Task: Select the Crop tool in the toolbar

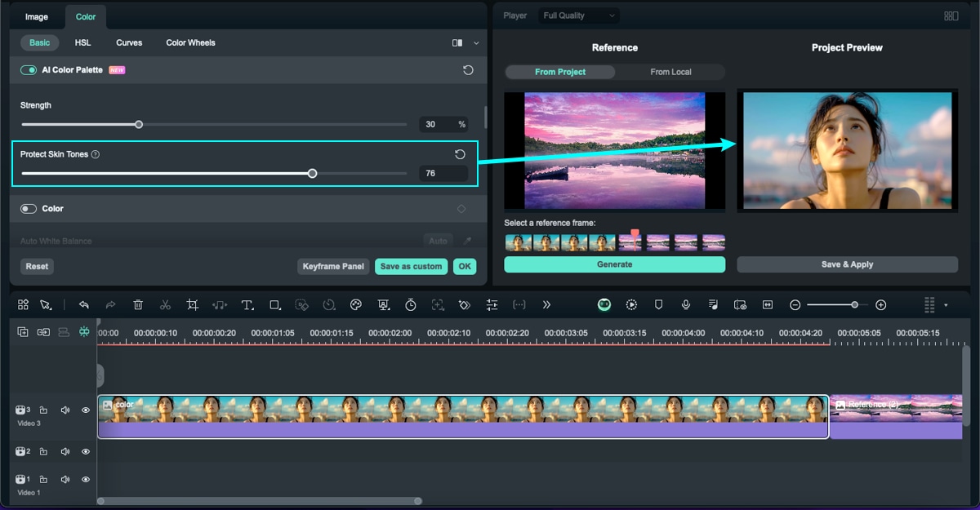Action: click(x=193, y=304)
